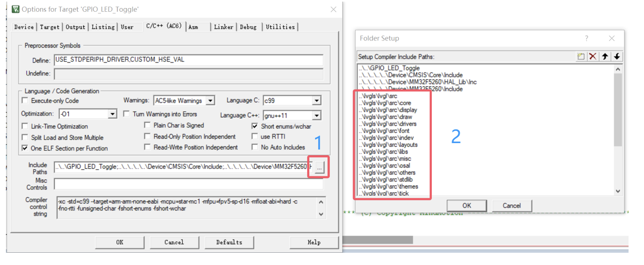
Task: Toggle Read-Write Position Independent
Action: (148, 147)
